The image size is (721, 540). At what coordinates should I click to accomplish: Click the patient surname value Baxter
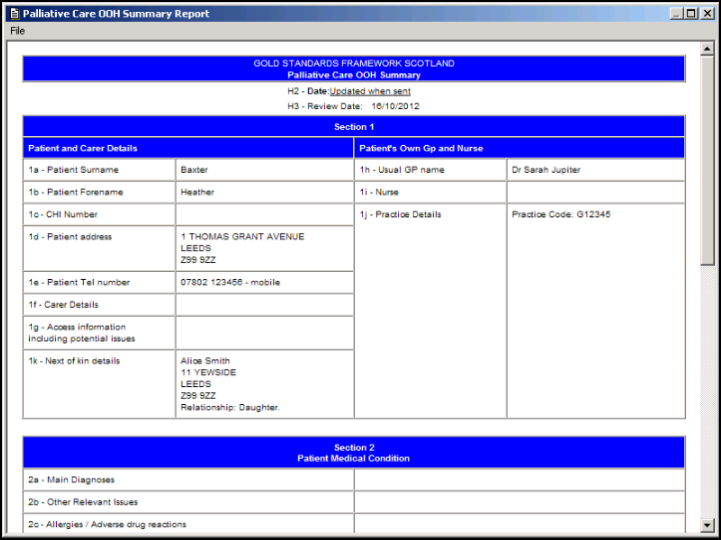[x=194, y=170]
